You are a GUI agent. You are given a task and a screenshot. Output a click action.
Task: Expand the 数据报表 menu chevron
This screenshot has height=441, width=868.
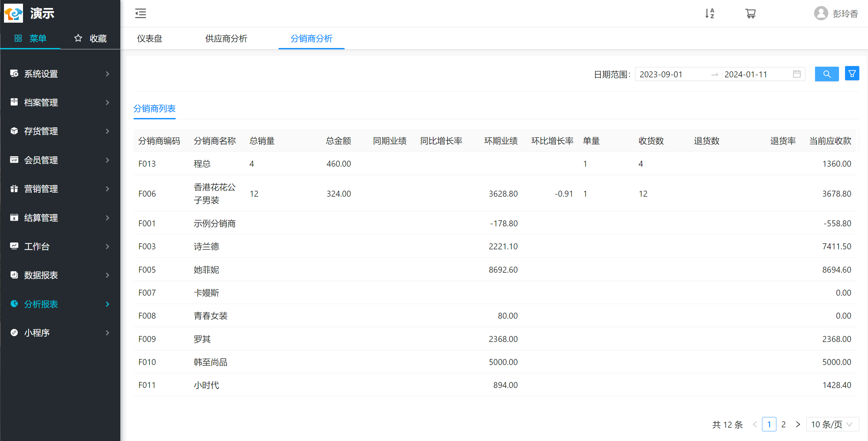pyautogui.click(x=108, y=275)
